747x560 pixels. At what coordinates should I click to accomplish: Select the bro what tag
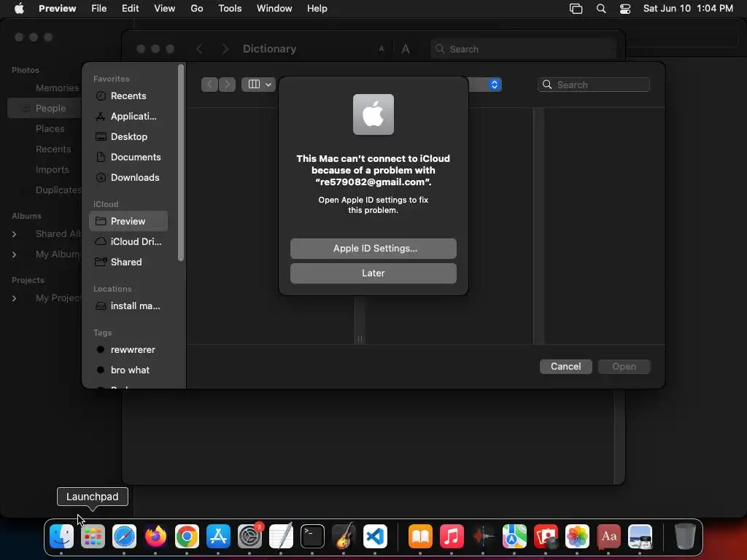coord(128,370)
